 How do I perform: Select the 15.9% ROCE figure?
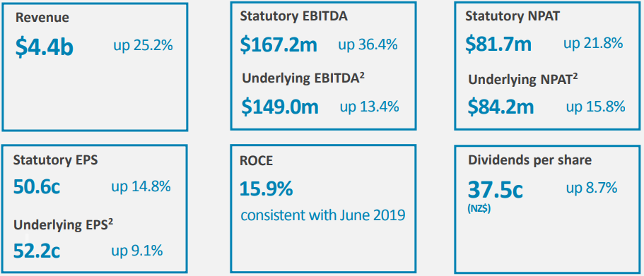(x=266, y=188)
